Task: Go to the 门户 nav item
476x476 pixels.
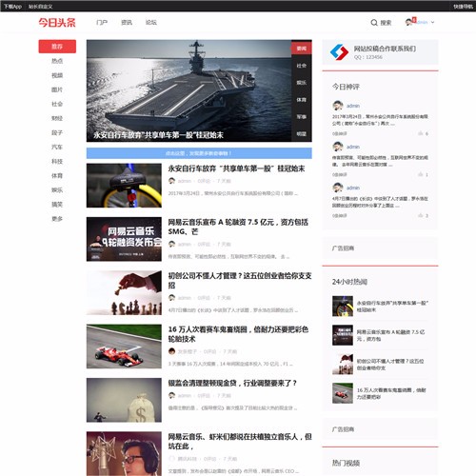Action: (x=102, y=22)
